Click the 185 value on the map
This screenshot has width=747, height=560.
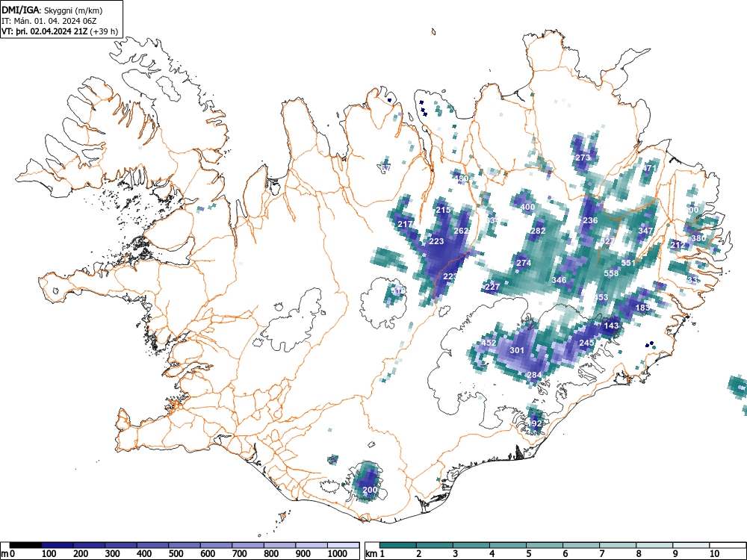coord(642,308)
